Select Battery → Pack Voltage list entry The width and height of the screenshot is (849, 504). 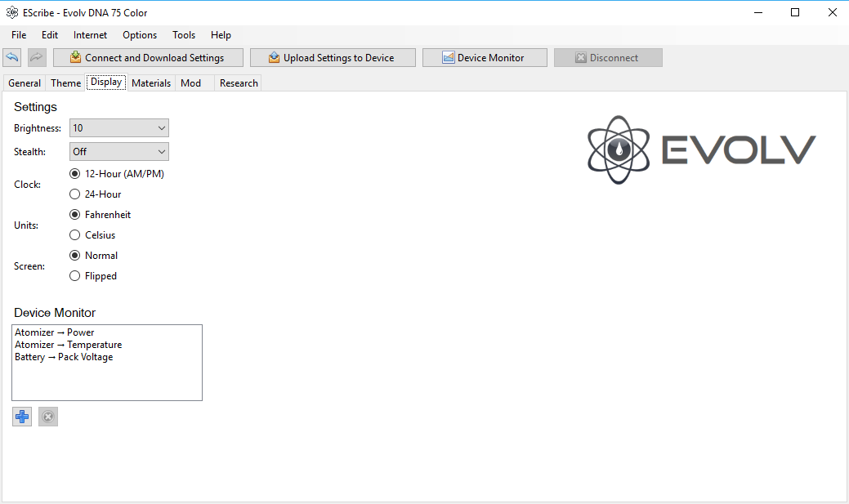click(x=64, y=357)
